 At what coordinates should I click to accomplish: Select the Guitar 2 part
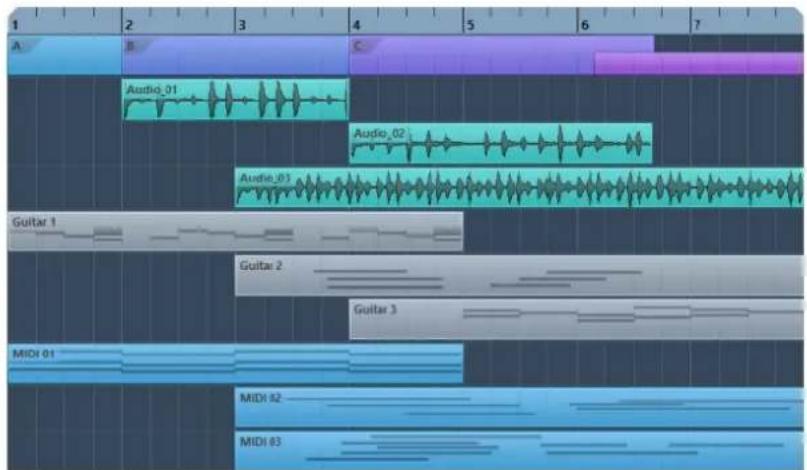coord(519,275)
